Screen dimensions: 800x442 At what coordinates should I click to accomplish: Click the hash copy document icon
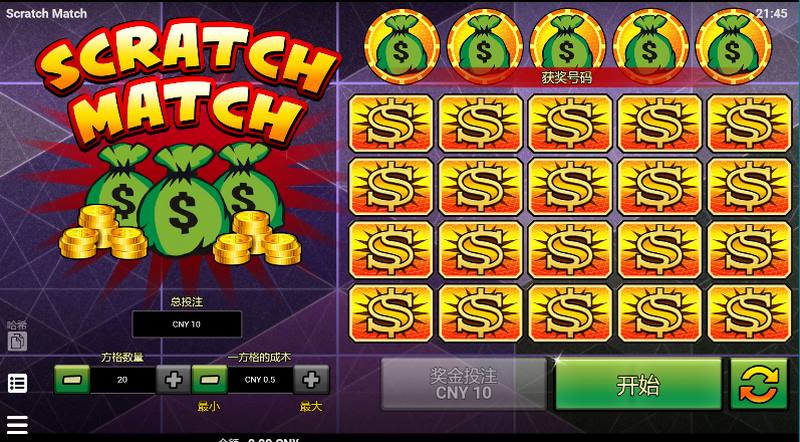17,341
